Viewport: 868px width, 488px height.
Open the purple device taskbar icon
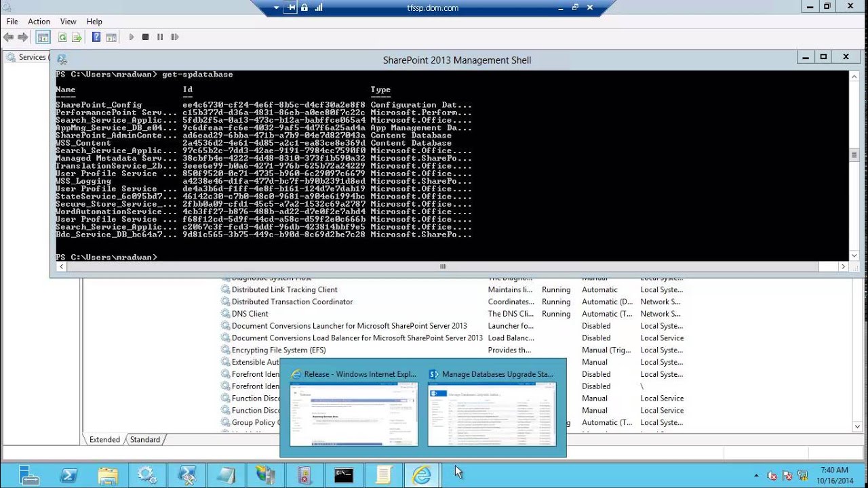click(x=304, y=475)
